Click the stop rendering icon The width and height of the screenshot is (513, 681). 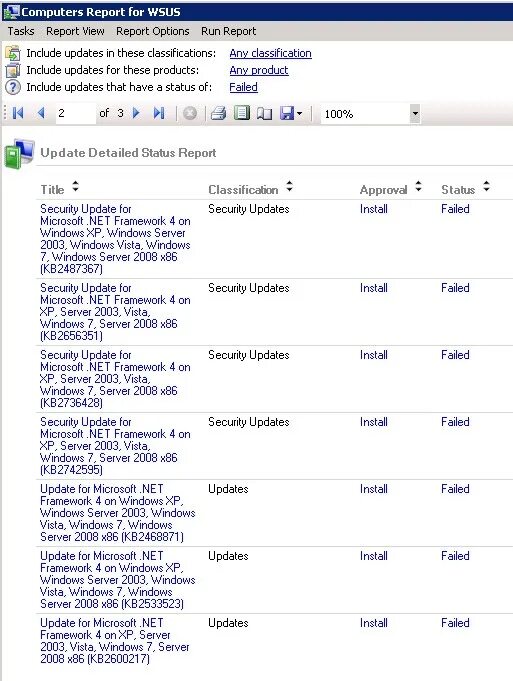[190, 113]
